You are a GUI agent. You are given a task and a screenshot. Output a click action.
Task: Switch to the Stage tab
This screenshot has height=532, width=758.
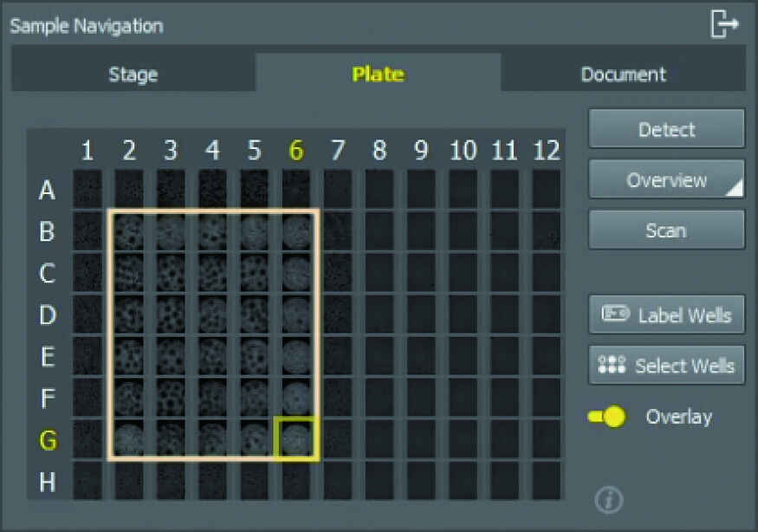pyautogui.click(x=133, y=75)
